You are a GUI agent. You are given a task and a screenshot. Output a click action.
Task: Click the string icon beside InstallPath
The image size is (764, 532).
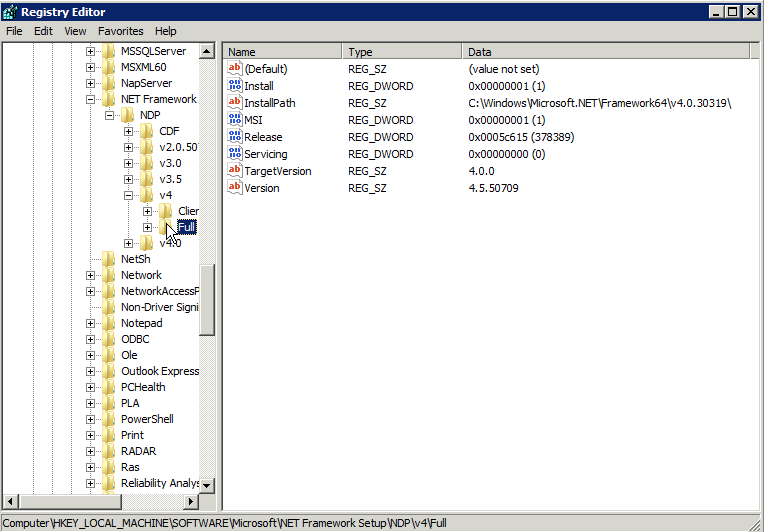point(234,103)
